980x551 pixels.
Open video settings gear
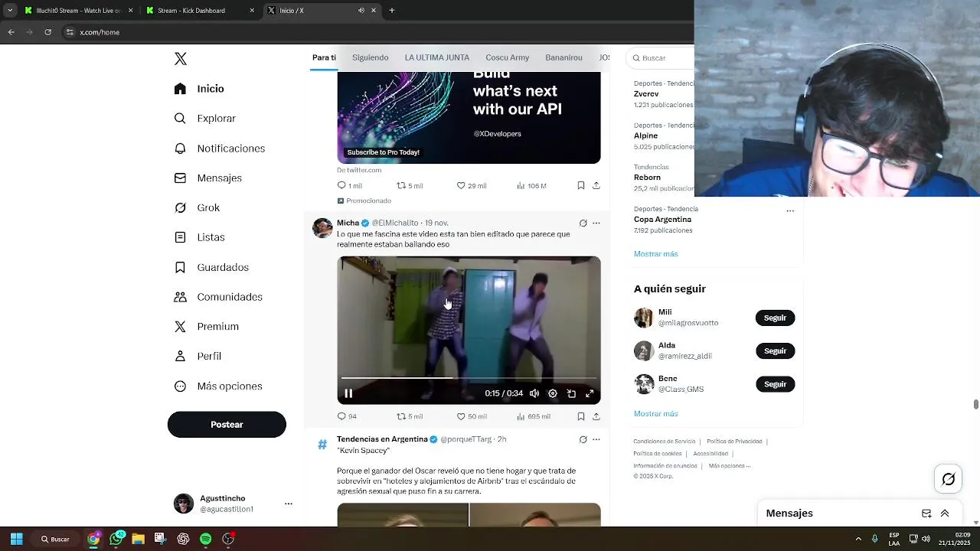(553, 393)
